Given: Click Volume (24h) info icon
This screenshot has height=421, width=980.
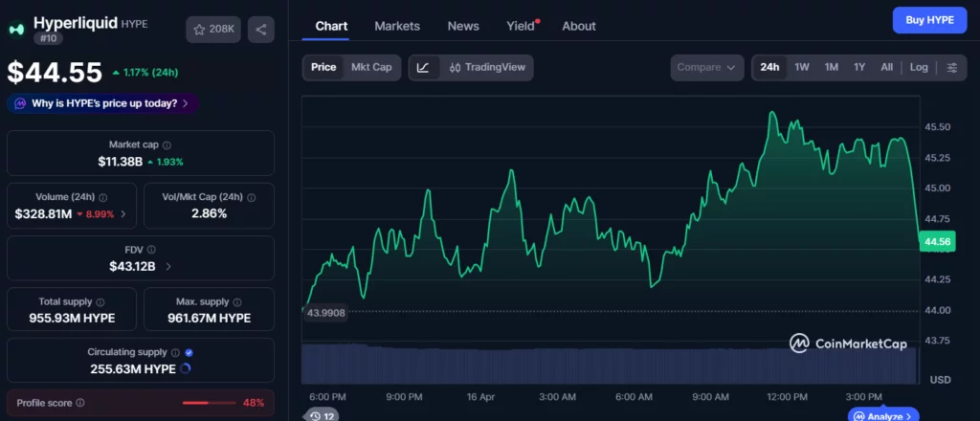Looking at the screenshot, I should [103, 197].
